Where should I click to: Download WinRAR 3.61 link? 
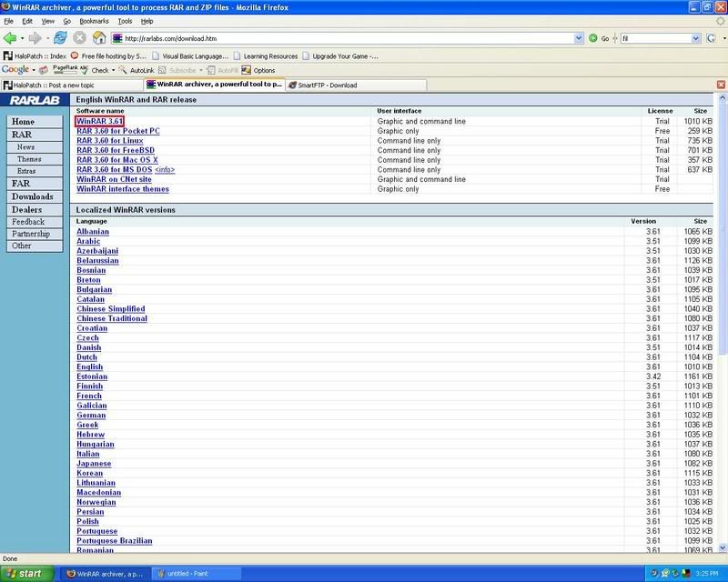tap(99, 121)
